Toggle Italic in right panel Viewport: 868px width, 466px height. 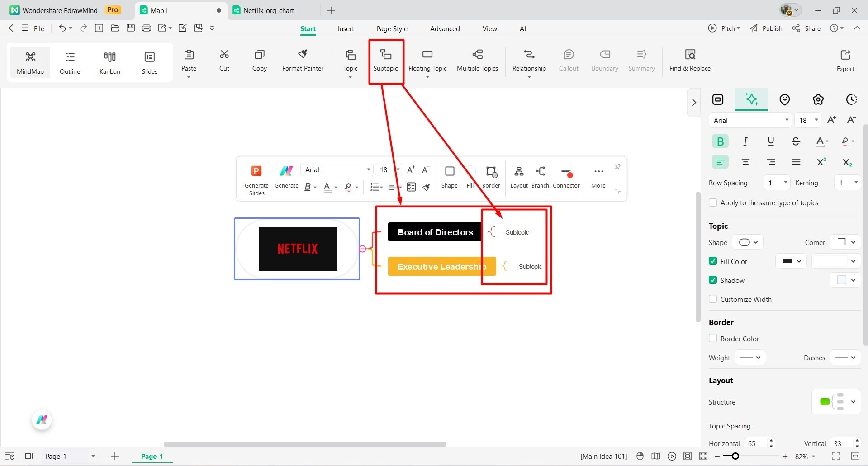point(745,141)
